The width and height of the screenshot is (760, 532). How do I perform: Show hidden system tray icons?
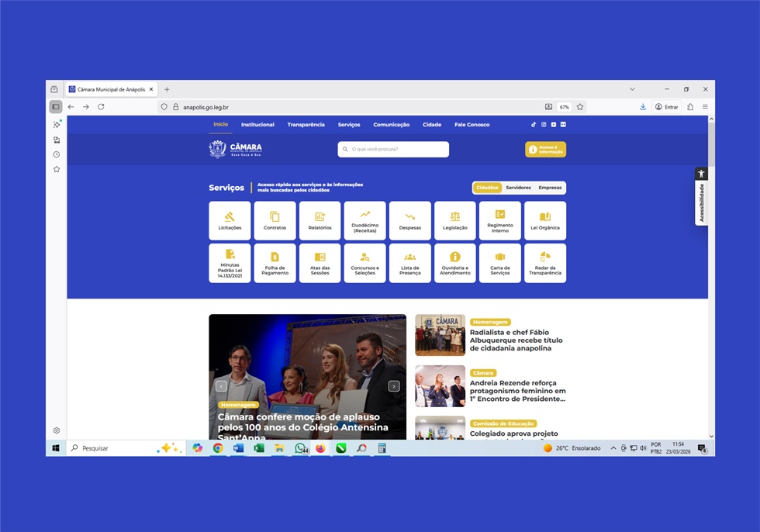613,448
